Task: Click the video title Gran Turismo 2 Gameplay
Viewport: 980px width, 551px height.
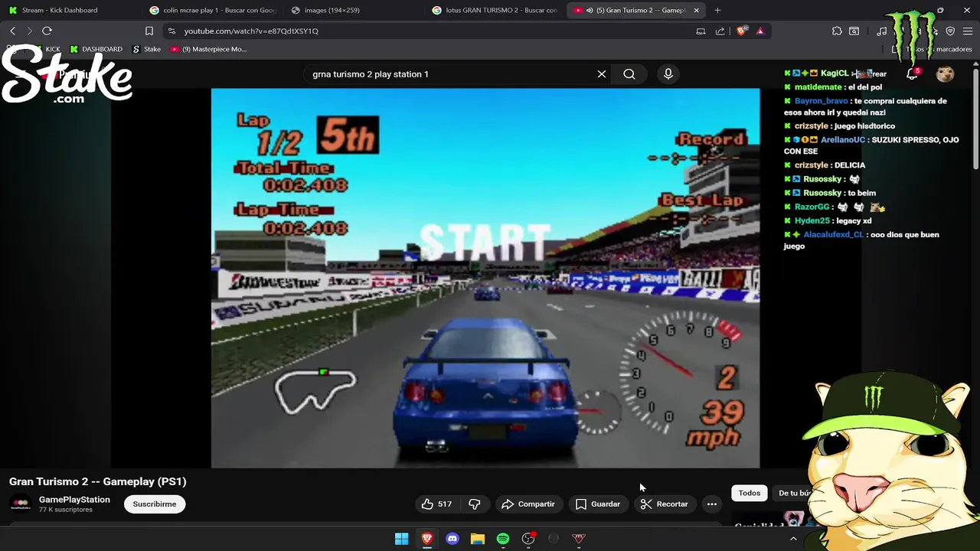Action: pos(98,481)
